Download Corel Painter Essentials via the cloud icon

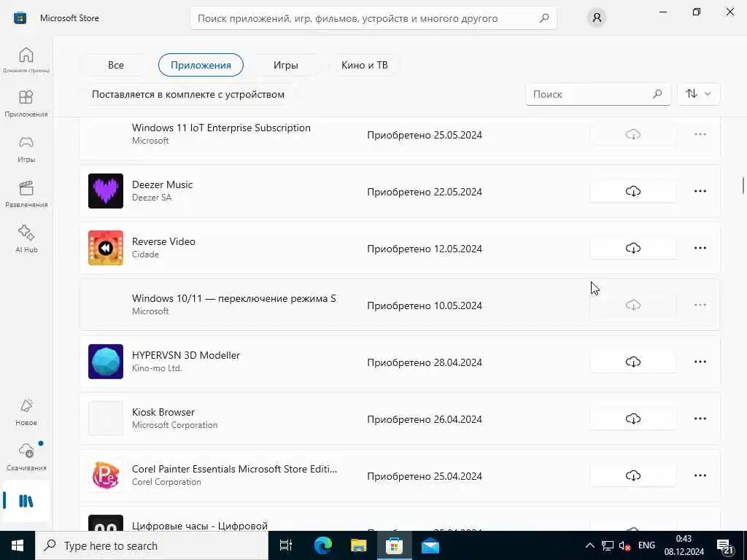(632, 475)
